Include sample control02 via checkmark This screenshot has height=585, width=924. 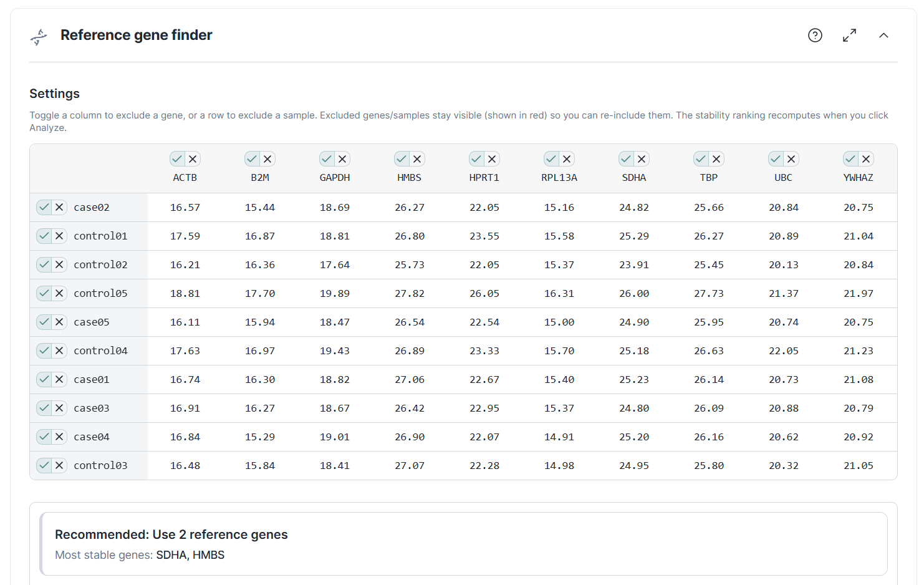coord(44,264)
